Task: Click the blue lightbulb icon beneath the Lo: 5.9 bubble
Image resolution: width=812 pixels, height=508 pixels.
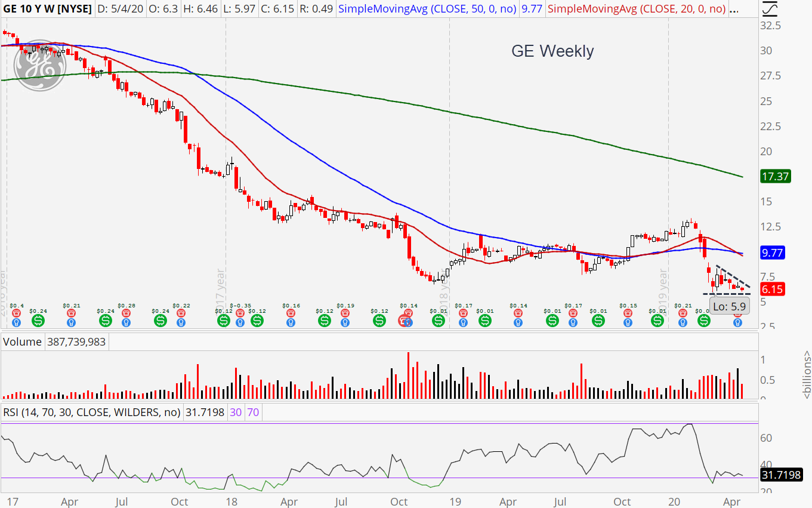Action: pos(737,322)
